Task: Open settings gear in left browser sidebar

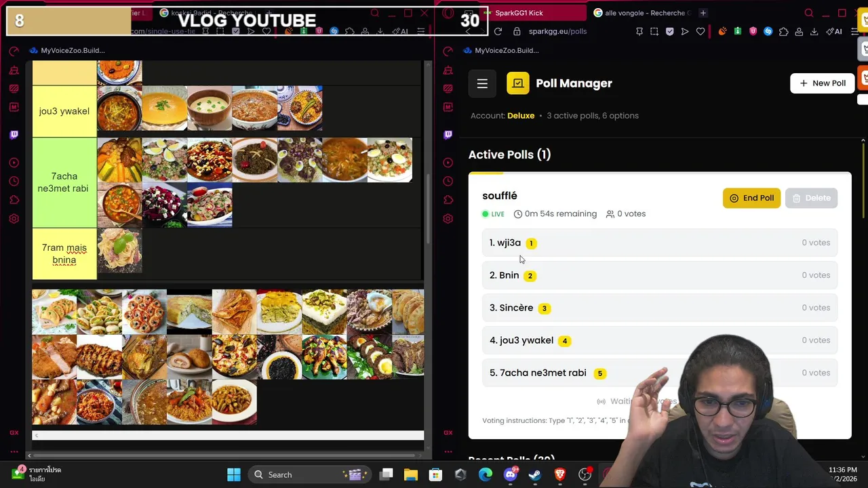Action: (14, 219)
